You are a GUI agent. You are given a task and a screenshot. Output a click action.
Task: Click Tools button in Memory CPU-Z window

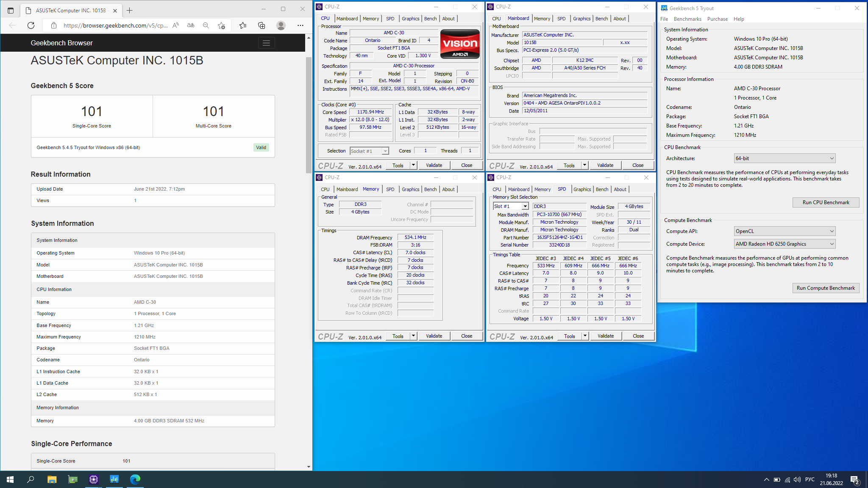pyautogui.click(x=398, y=336)
